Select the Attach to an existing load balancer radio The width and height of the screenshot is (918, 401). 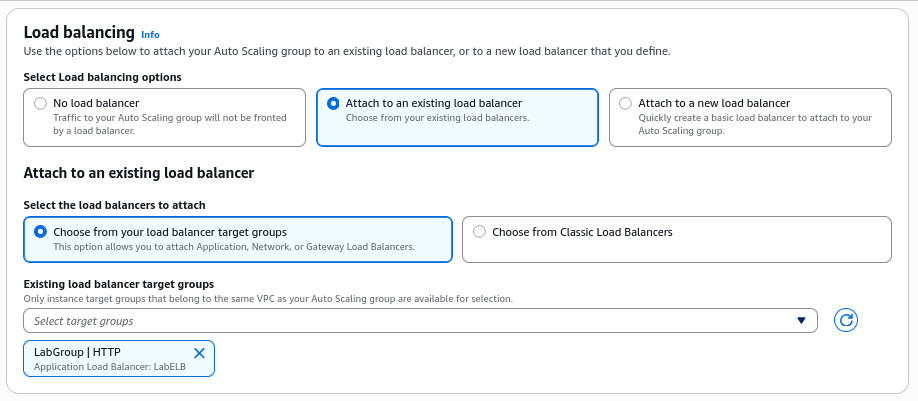point(333,103)
